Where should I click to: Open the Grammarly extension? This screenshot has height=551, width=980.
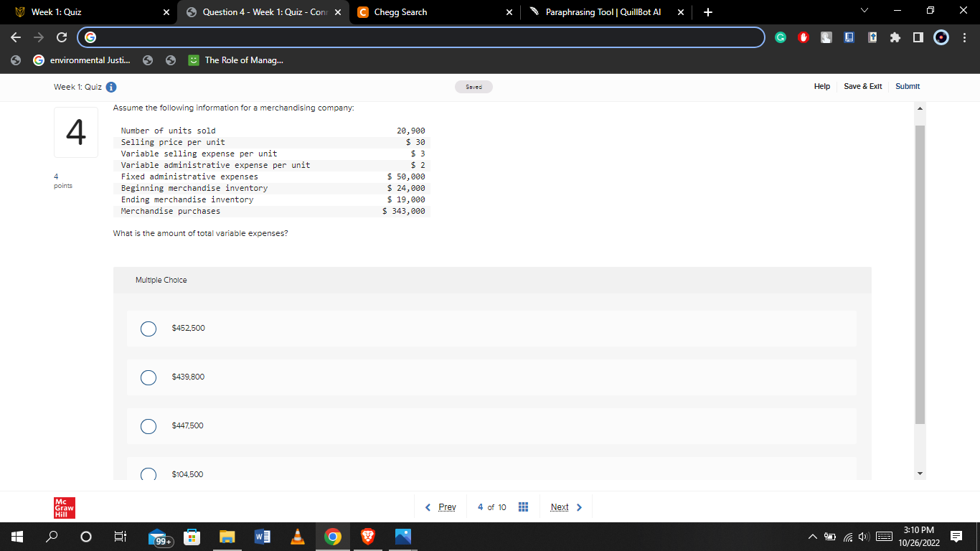[x=782, y=37]
